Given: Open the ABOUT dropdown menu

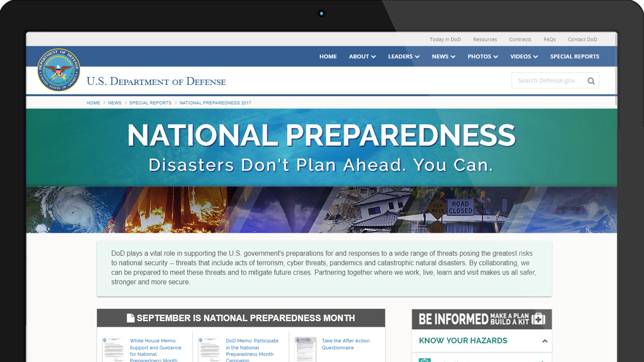Looking at the screenshot, I should [x=362, y=56].
